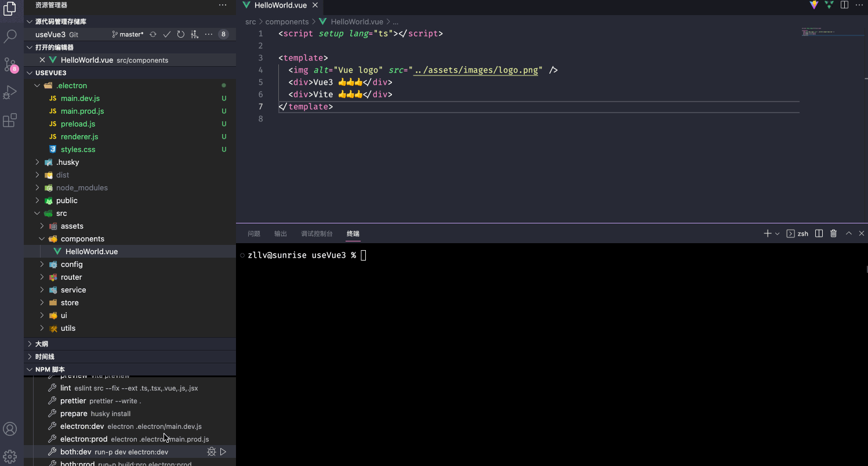The width and height of the screenshot is (868, 466).
Task: Open more actions for useVue3 repository
Action: tap(209, 34)
